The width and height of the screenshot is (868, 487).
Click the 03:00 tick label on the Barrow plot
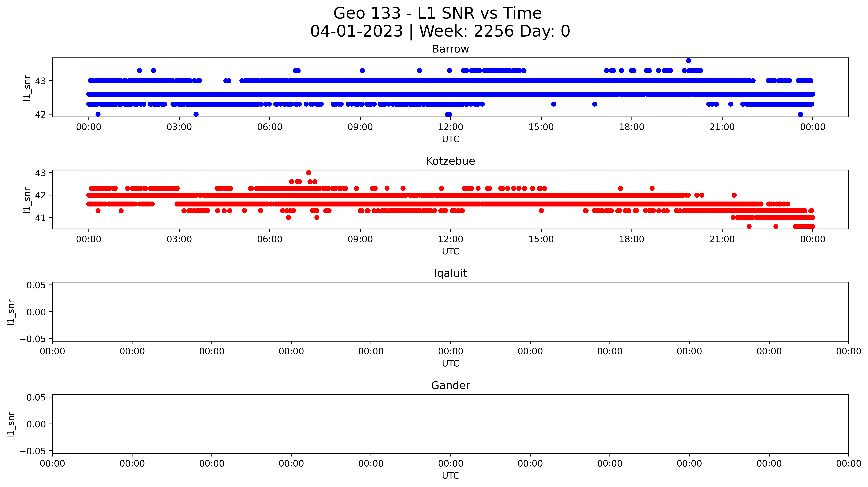[179, 127]
